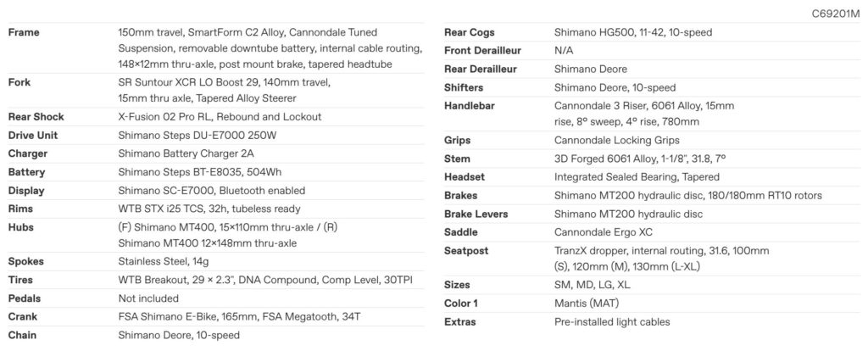Select the Hubs specification label
The height and width of the screenshot is (351, 868).
[x=19, y=227]
